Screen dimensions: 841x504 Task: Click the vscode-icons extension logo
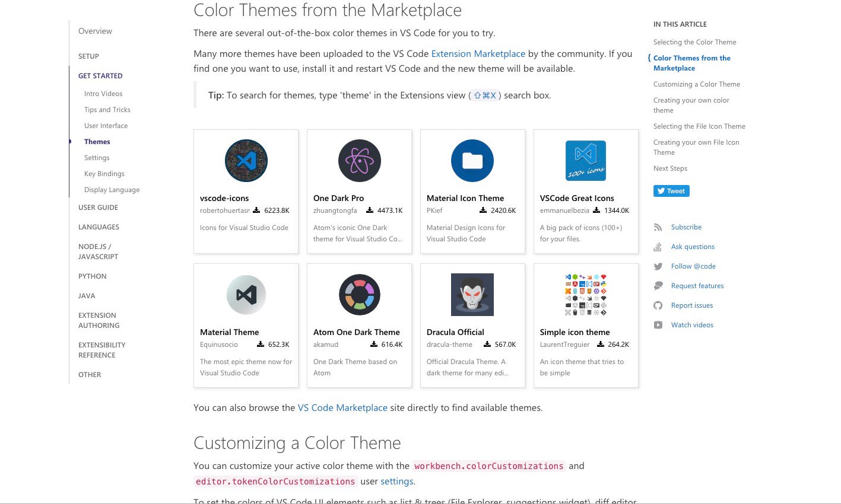[x=246, y=161]
